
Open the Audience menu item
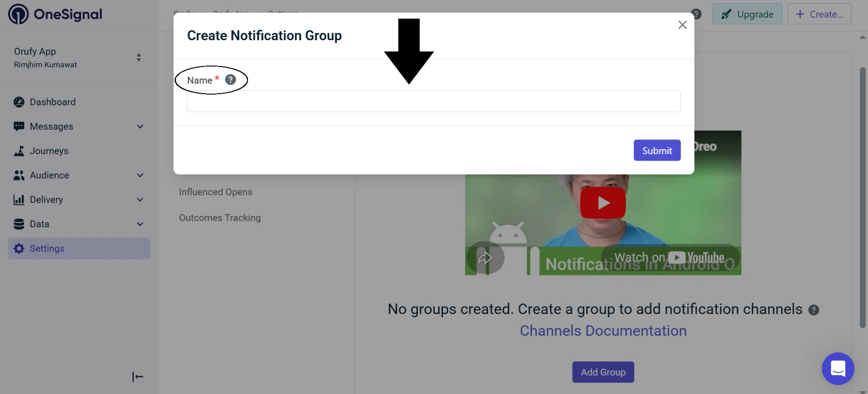(79, 176)
